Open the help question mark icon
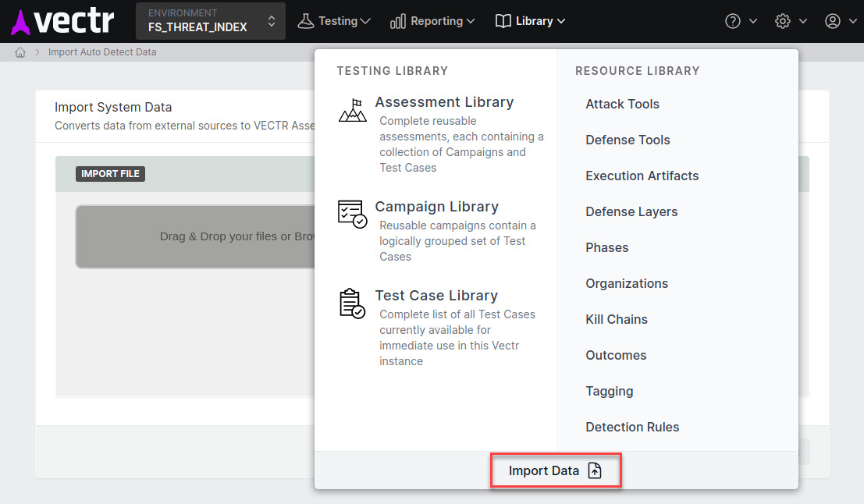 tap(733, 21)
